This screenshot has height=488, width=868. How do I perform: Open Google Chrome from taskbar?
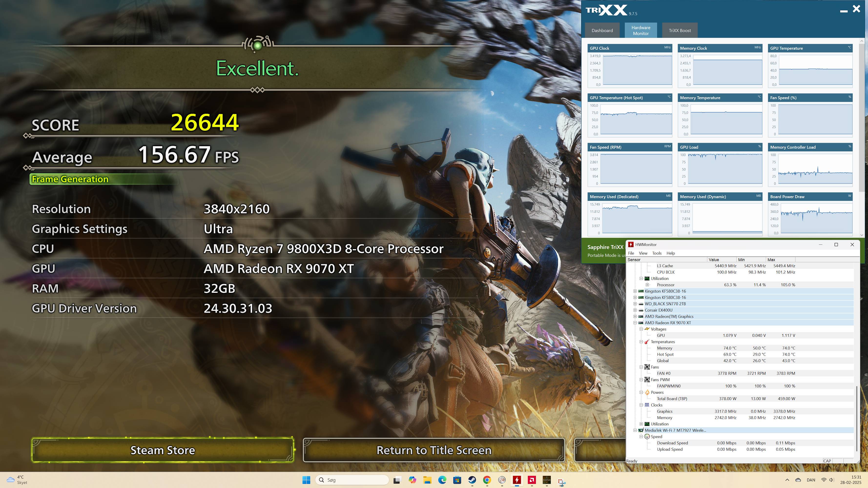(x=487, y=480)
